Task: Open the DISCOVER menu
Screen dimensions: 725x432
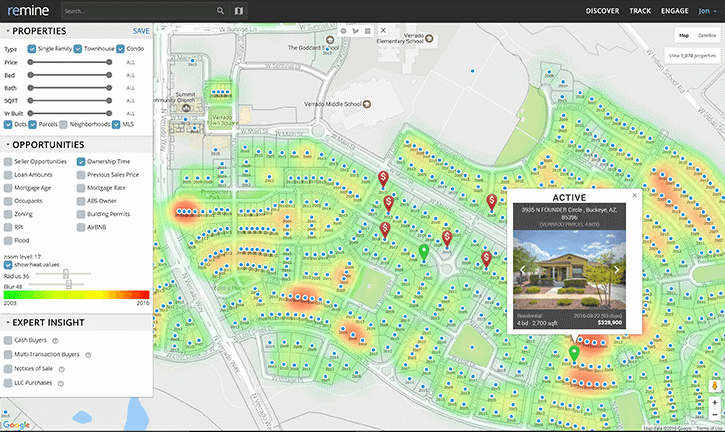Action: [602, 11]
